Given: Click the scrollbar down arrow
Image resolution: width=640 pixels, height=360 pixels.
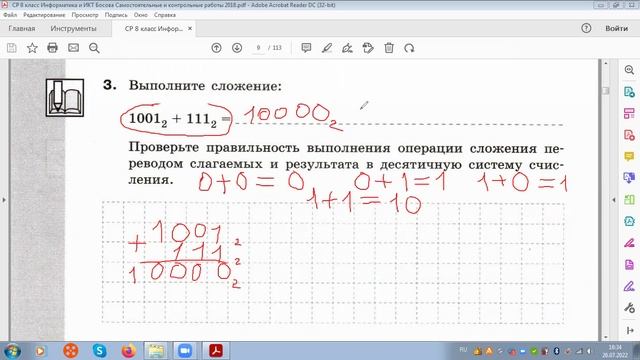Looking at the screenshot, I should (x=606, y=337).
